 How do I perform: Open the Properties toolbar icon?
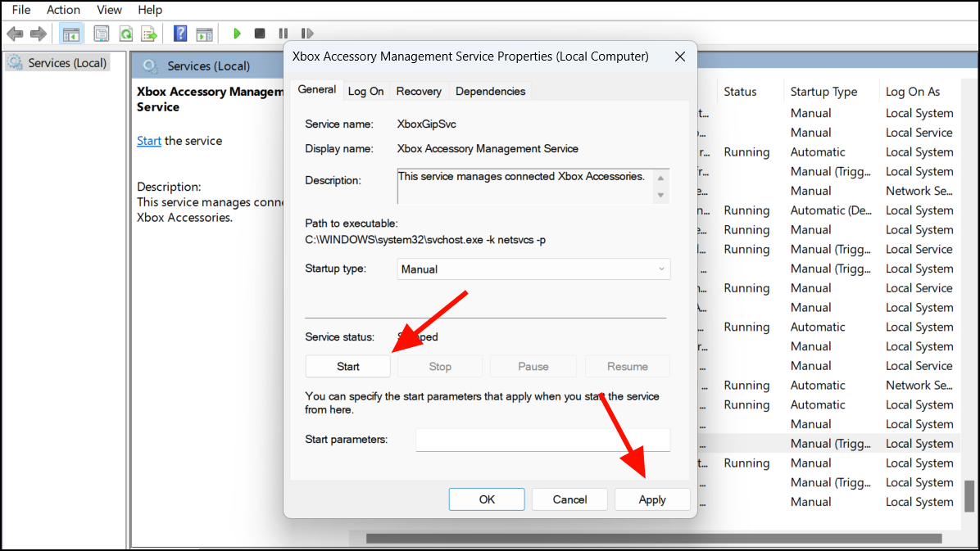101,34
